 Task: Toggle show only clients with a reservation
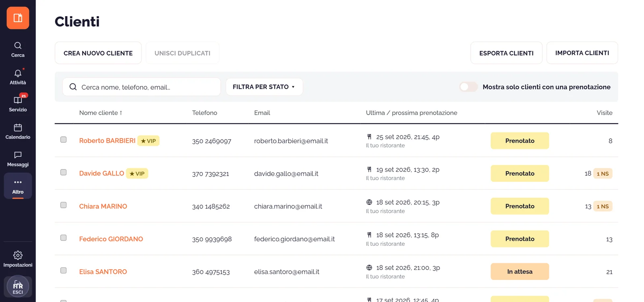click(x=469, y=87)
